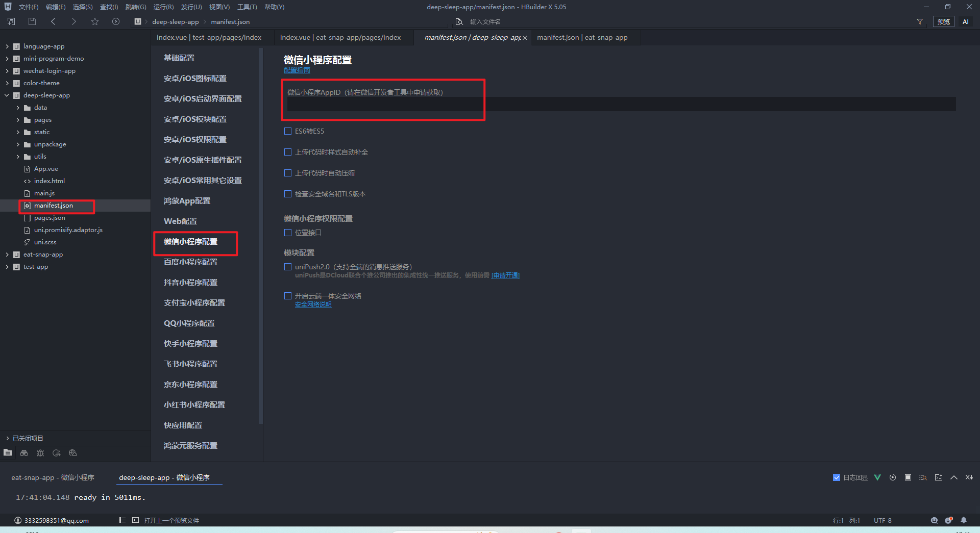Open new terminal icon in console toolbar
This screenshot has width=980, height=533.
(939, 477)
